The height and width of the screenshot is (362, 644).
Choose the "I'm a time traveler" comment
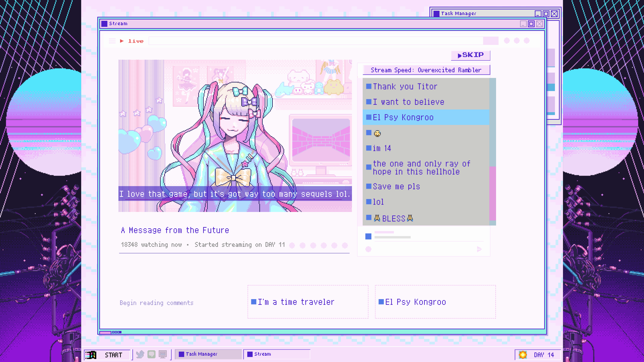point(308,302)
